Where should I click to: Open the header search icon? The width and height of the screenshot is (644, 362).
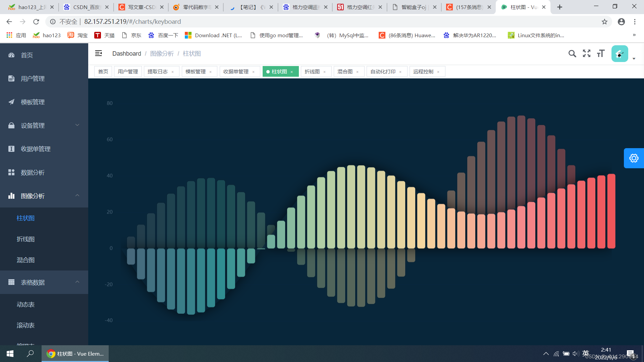click(572, 54)
